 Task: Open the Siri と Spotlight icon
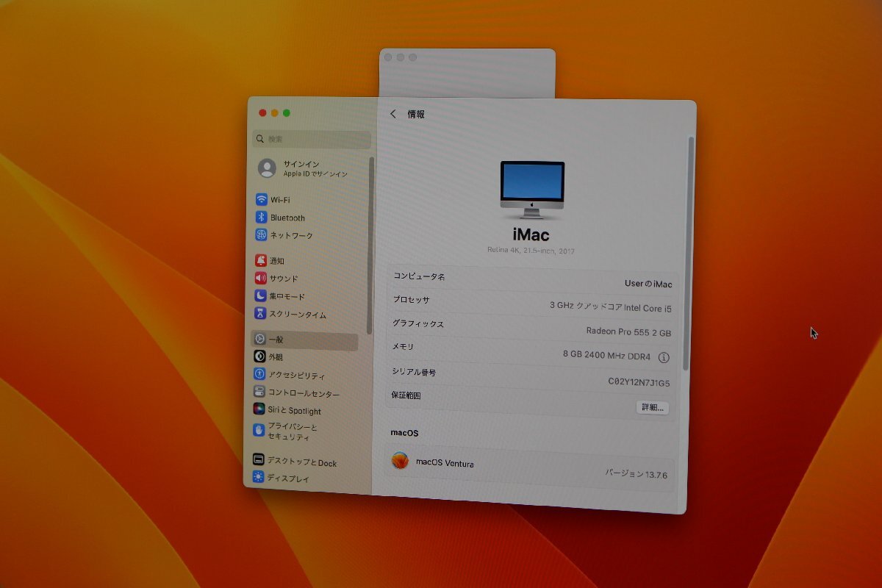[x=259, y=409]
